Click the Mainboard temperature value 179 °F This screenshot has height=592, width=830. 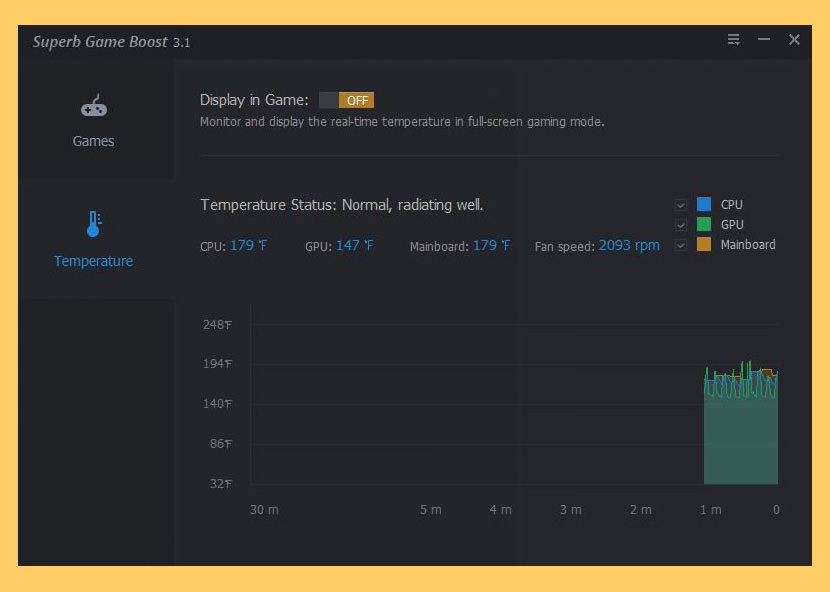pyautogui.click(x=492, y=246)
